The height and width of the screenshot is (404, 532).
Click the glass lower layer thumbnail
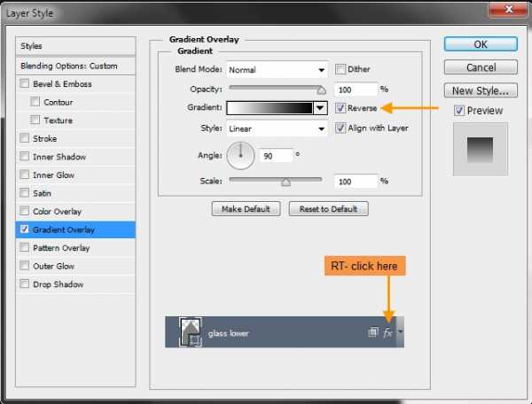point(191,332)
